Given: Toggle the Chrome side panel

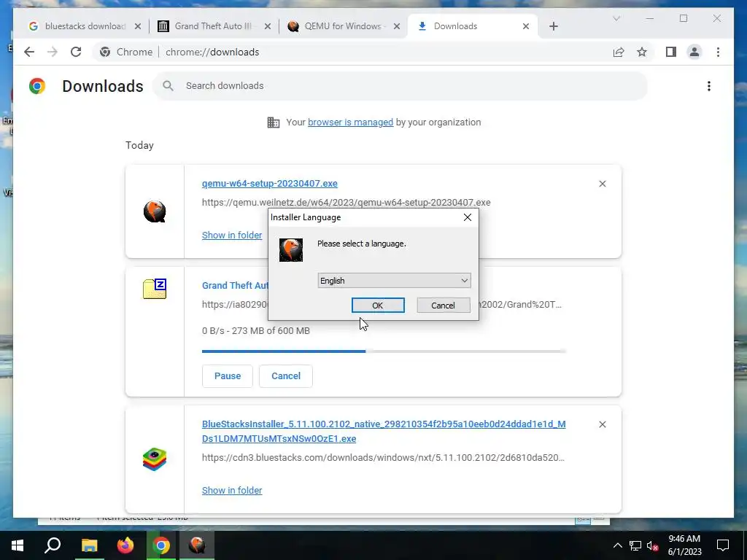Looking at the screenshot, I should (x=671, y=52).
